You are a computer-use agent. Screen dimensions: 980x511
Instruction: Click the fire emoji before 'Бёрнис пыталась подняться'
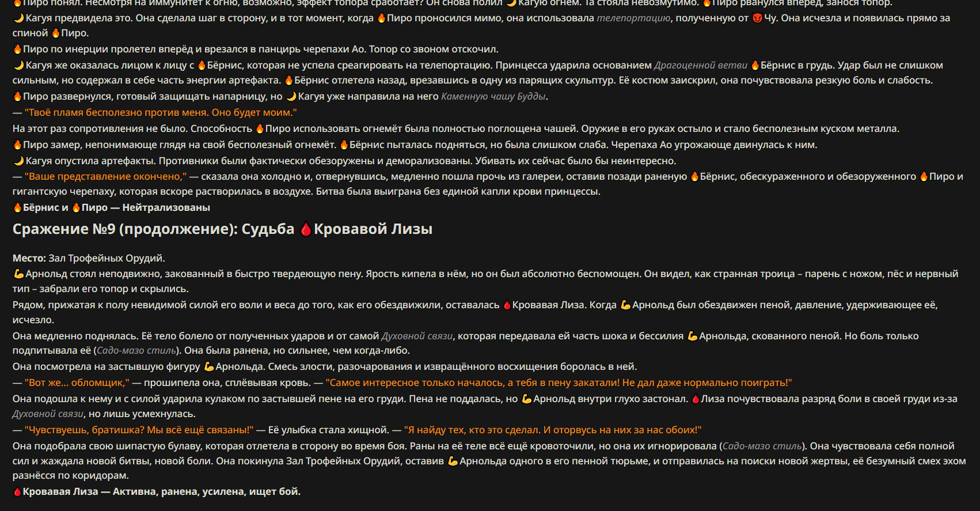(344, 145)
